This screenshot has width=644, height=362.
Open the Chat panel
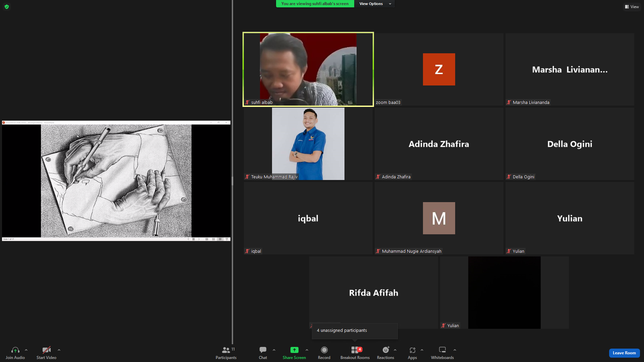(x=263, y=353)
